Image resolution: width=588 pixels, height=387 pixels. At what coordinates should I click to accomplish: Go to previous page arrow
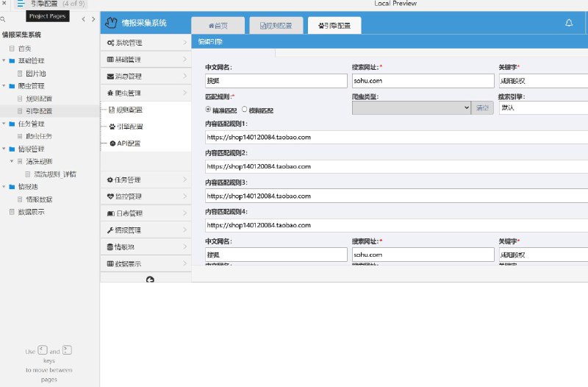tap(83, 19)
